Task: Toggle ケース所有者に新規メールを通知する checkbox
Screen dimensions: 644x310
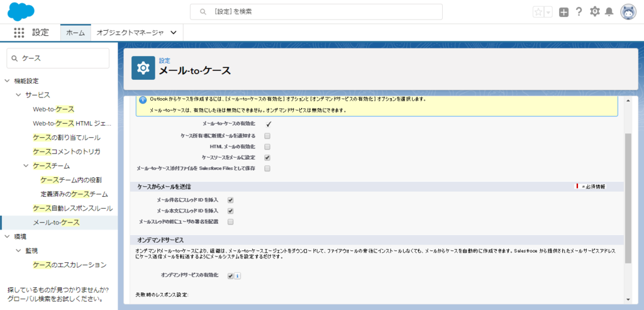Action: (x=267, y=136)
